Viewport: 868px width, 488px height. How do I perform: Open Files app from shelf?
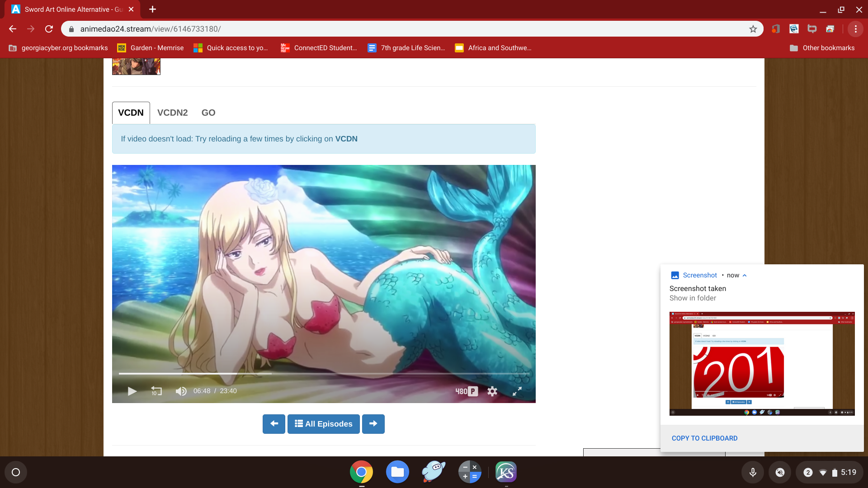click(397, 472)
